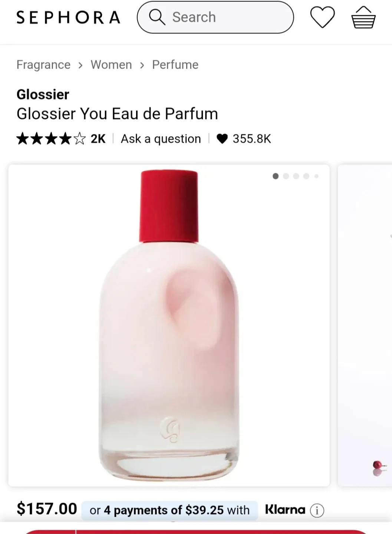Go to Women breadcrumb
Image resolution: width=392 pixels, height=534 pixels.
[111, 65]
